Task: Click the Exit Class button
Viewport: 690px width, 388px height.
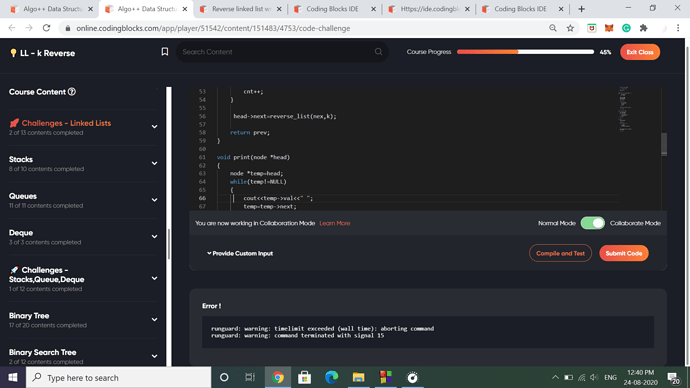Action: 640,52
